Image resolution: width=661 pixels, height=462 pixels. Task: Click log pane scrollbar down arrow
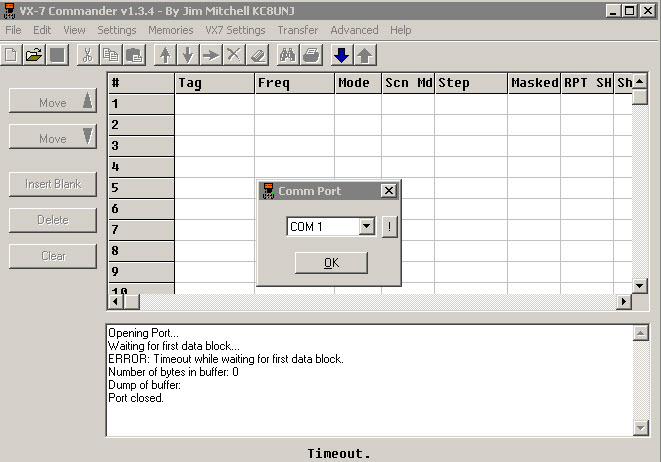[x=641, y=428]
